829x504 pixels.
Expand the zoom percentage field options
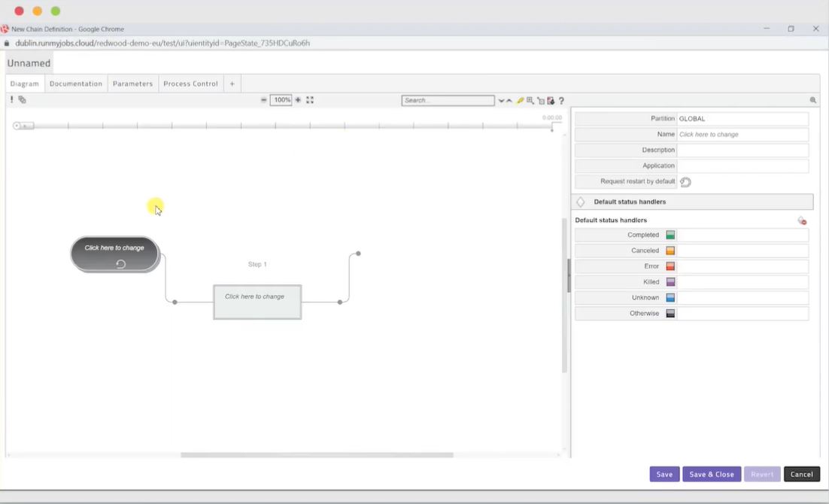click(x=281, y=99)
